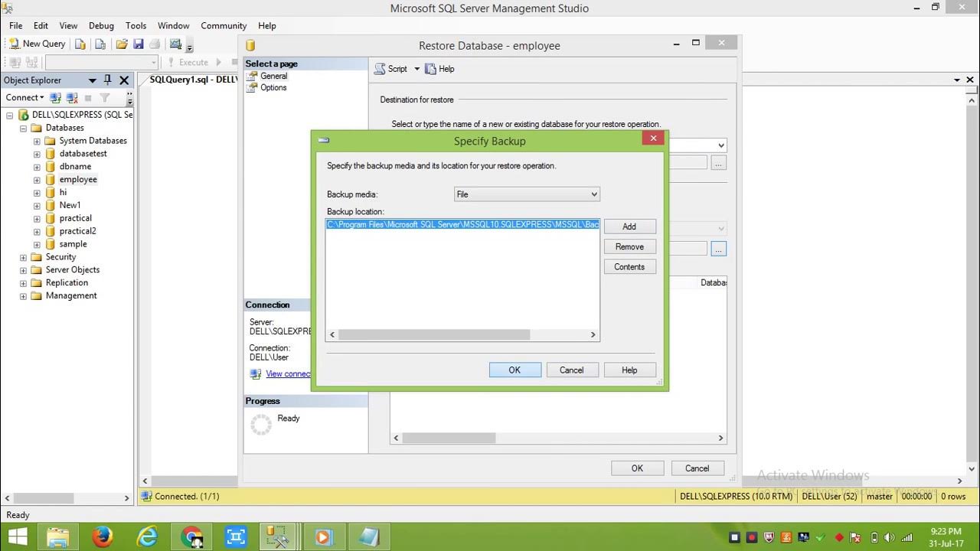This screenshot has height=551, width=980.
Task: Click Connect Object Explorer icon
Action: pos(55,98)
